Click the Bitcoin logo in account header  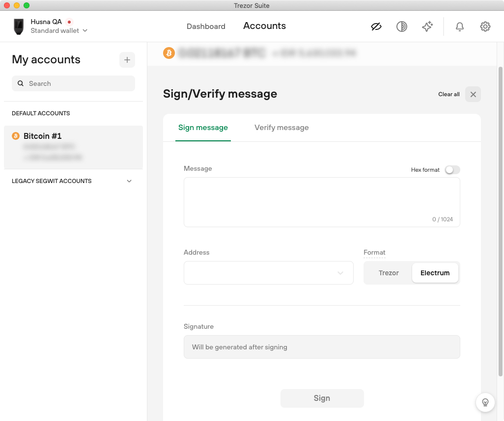click(169, 53)
